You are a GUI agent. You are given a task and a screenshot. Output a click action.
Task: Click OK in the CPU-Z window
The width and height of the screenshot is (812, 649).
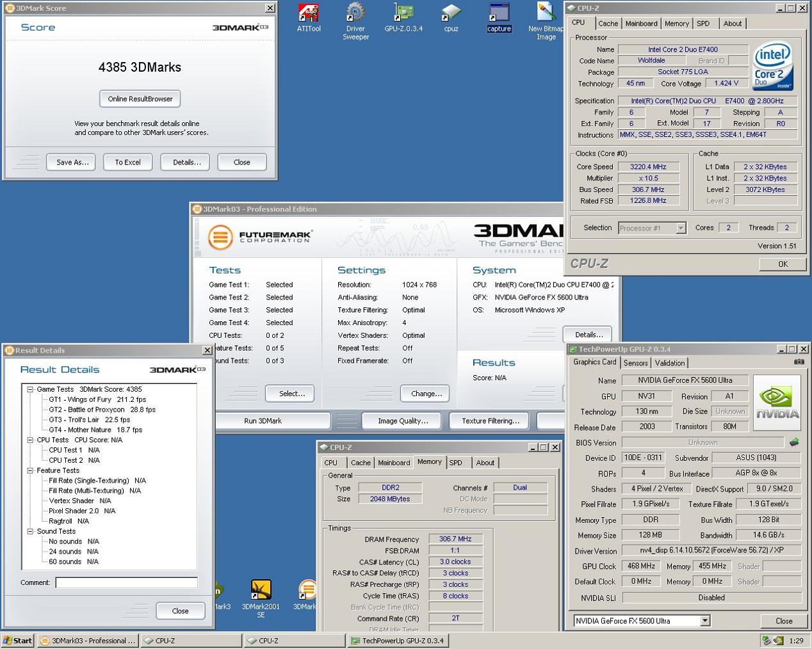click(783, 264)
